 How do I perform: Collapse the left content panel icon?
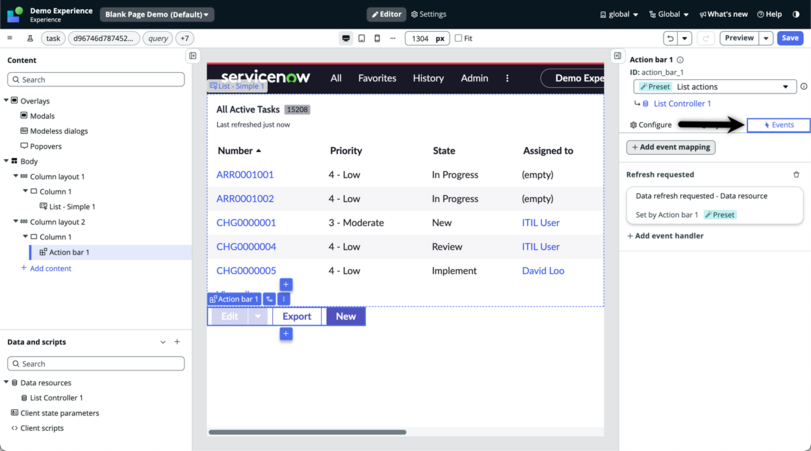click(x=192, y=56)
